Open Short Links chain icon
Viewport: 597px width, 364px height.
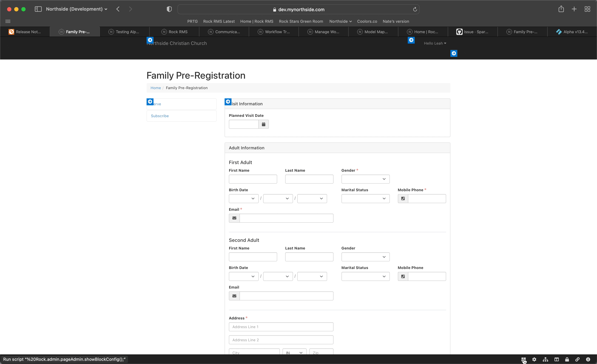click(578, 359)
